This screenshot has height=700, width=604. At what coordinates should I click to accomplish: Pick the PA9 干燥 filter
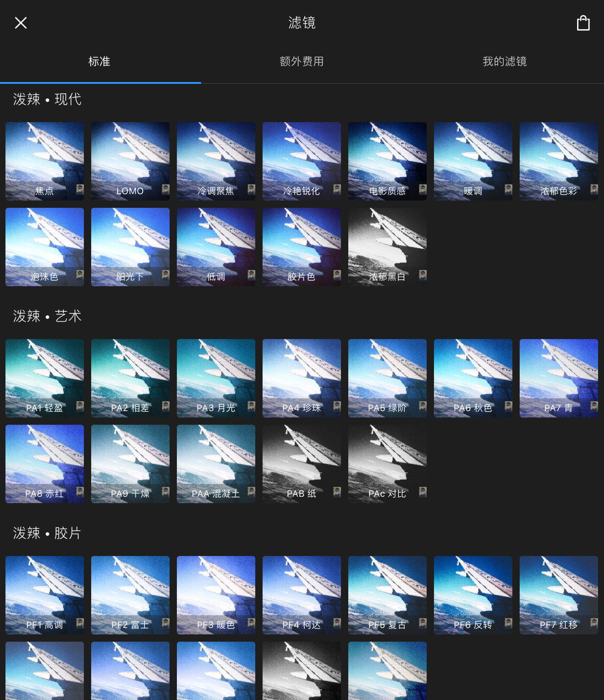coord(130,464)
